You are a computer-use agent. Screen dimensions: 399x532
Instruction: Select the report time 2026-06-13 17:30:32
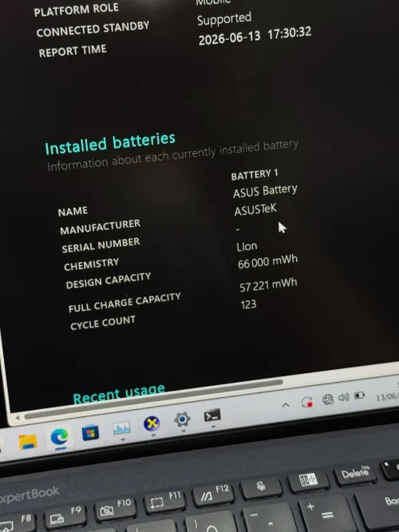click(x=255, y=36)
